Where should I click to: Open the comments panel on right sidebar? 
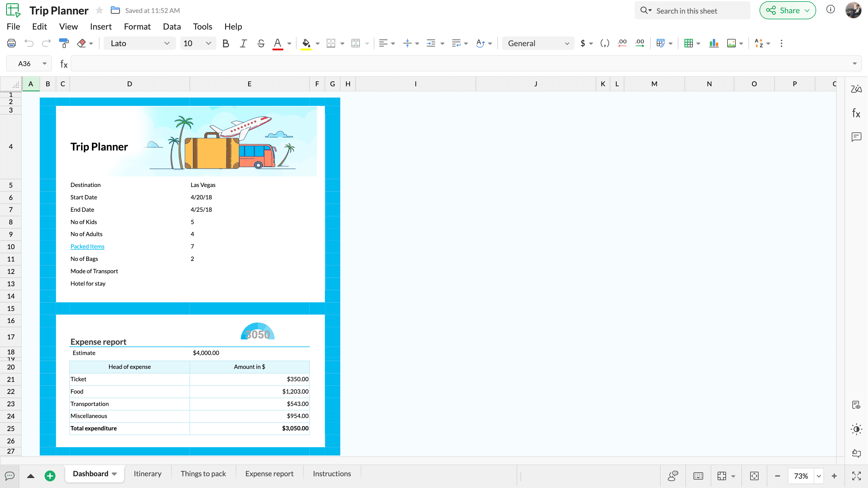coord(856,137)
